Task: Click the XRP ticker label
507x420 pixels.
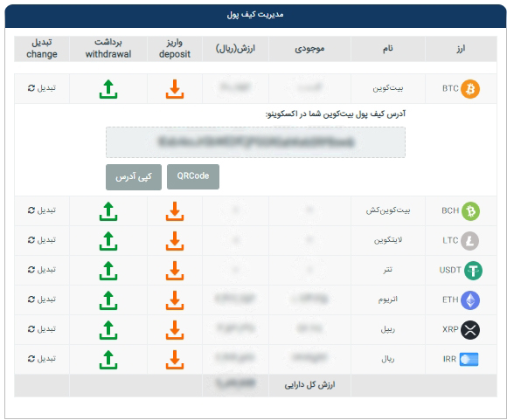Action: tap(450, 329)
